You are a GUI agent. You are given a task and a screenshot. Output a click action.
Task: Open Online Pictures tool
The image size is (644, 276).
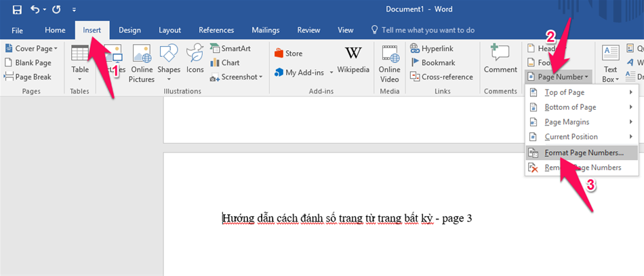click(x=142, y=64)
